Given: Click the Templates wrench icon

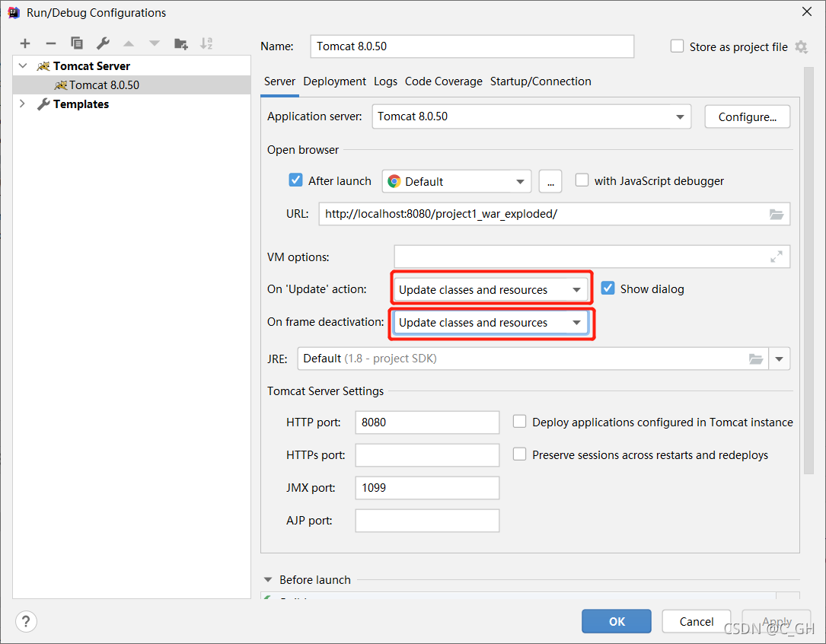Looking at the screenshot, I should [x=43, y=104].
